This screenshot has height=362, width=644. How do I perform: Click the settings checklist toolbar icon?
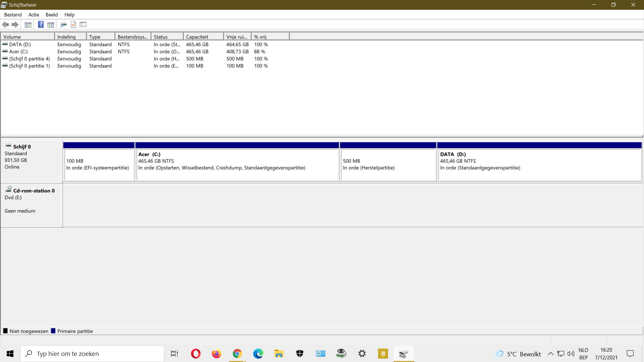point(83,24)
